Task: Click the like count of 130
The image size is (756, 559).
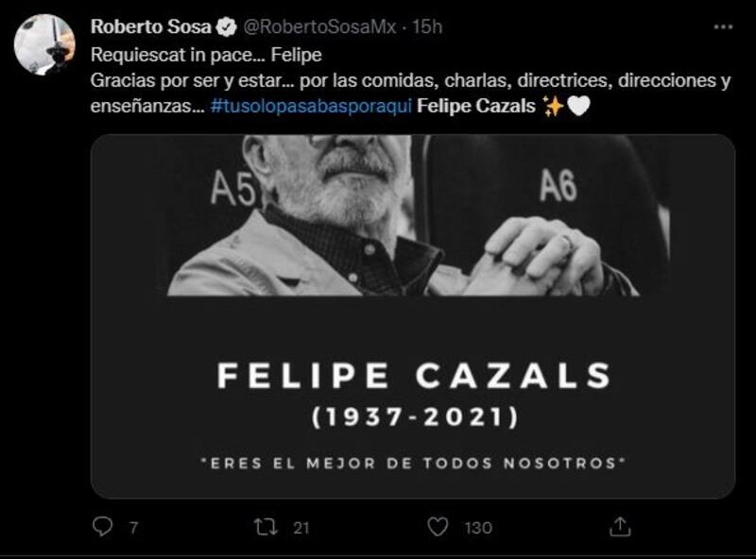Action: click(477, 528)
